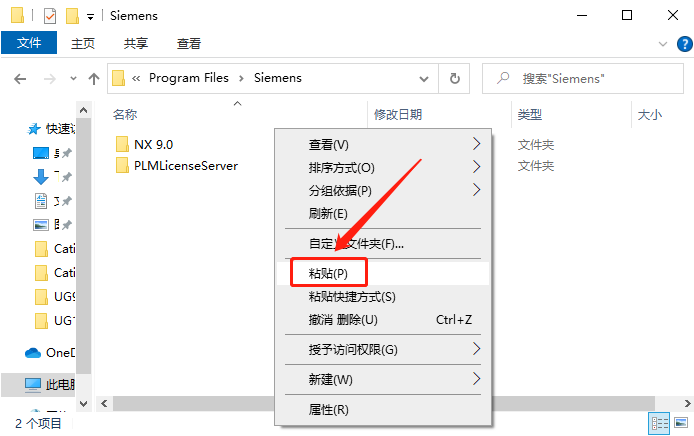This screenshot has height=436, width=694.
Task: Choose 粘贴(P) in context menu
Action: click(x=383, y=273)
